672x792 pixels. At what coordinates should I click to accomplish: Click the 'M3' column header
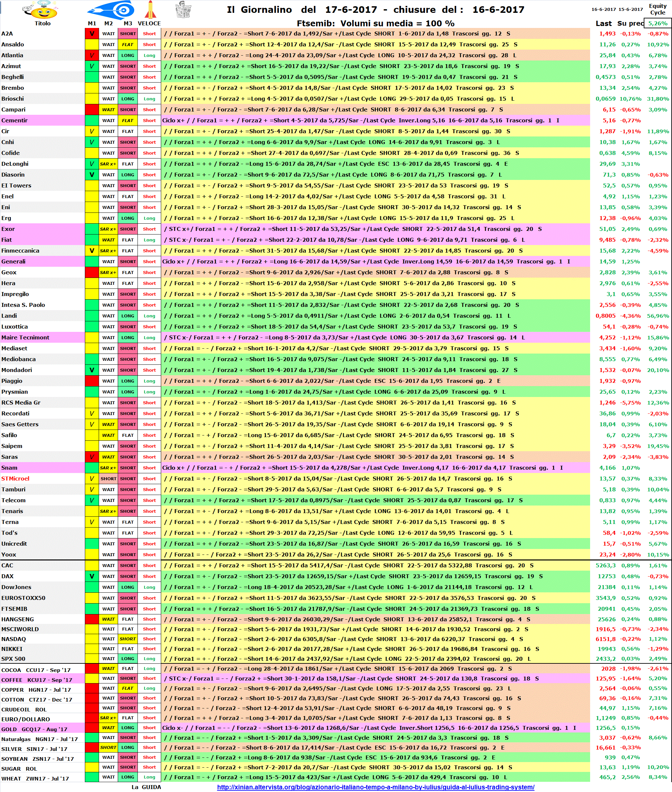coord(128,24)
